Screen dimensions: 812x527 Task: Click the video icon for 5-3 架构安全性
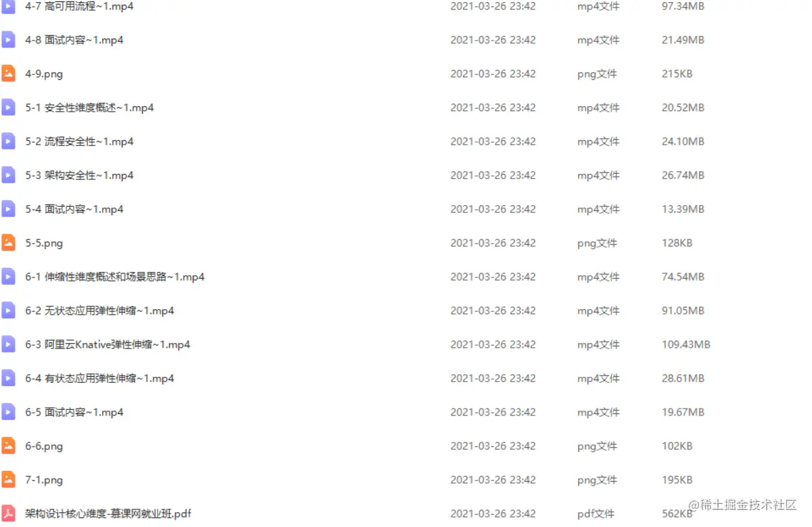pos(8,175)
